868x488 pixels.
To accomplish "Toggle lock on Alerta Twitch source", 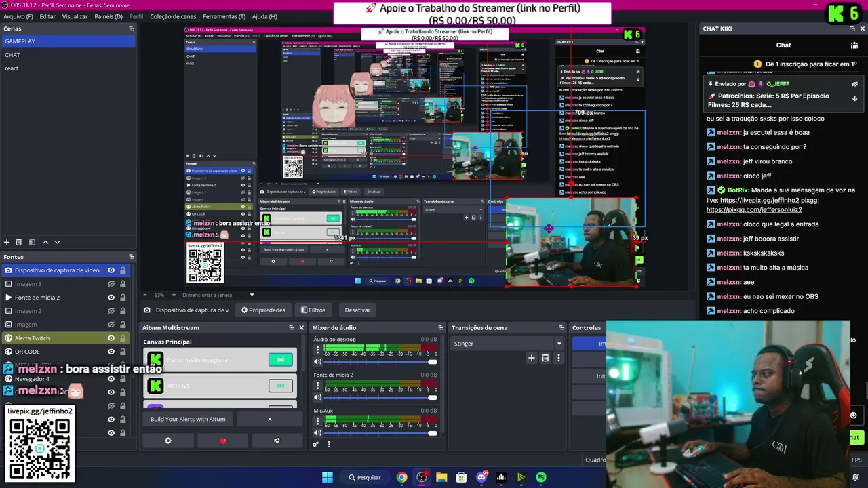I will (x=123, y=338).
